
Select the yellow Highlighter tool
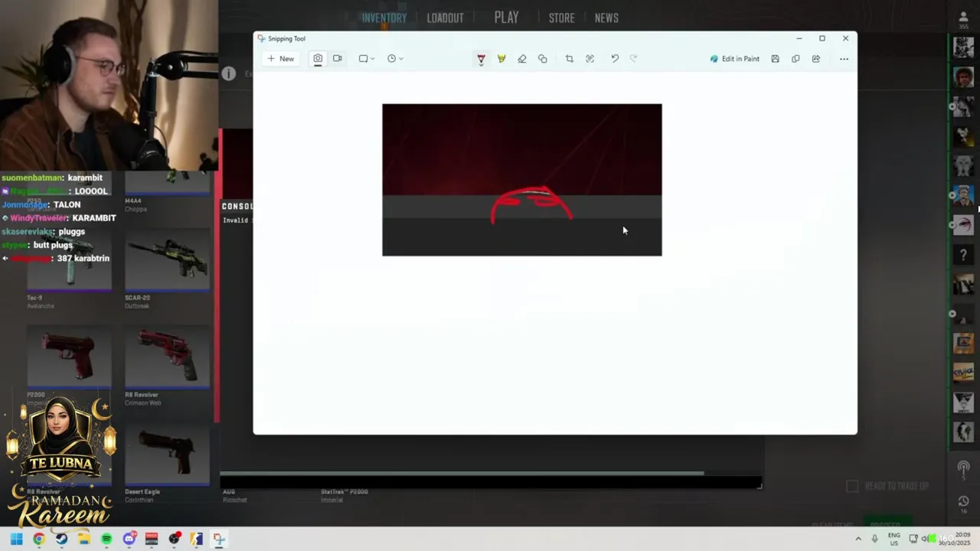pyautogui.click(x=501, y=59)
